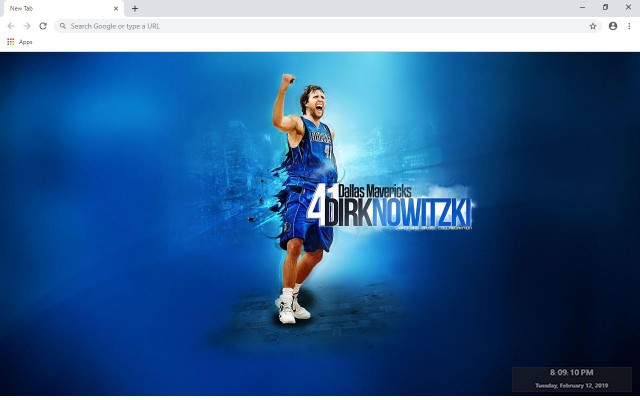Click the search magnifier icon in address bar

63,26
